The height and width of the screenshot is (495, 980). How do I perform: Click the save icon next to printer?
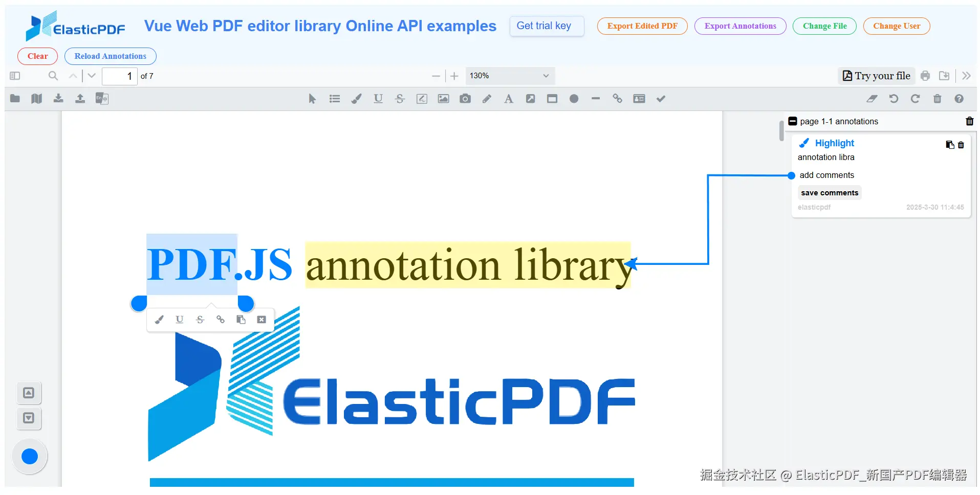[x=944, y=76]
